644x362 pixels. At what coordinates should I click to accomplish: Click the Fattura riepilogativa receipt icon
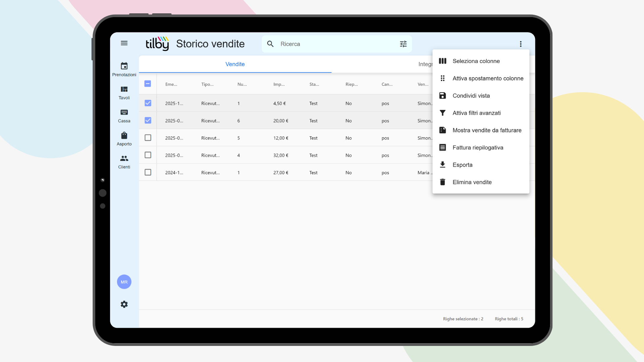coord(443,147)
